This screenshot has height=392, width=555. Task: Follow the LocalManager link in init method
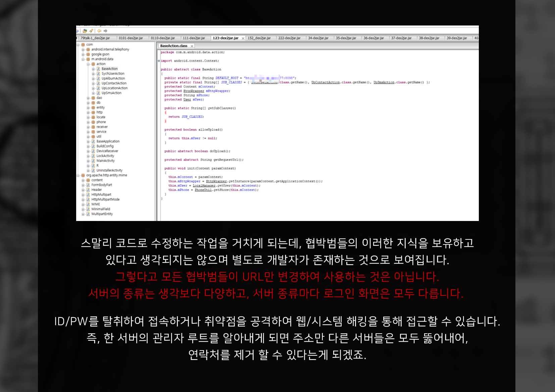click(204, 186)
